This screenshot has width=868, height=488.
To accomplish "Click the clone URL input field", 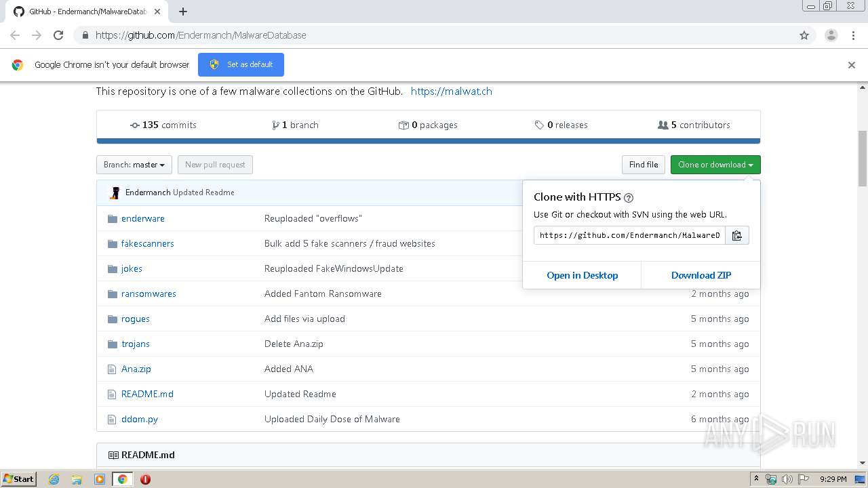I will [629, 235].
